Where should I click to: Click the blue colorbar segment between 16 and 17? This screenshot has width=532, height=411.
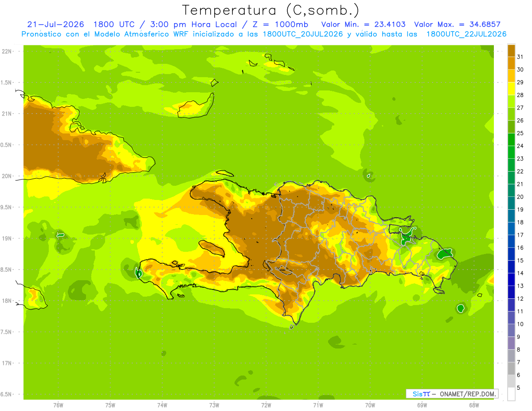pyautogui.click(x=511, y=241)
